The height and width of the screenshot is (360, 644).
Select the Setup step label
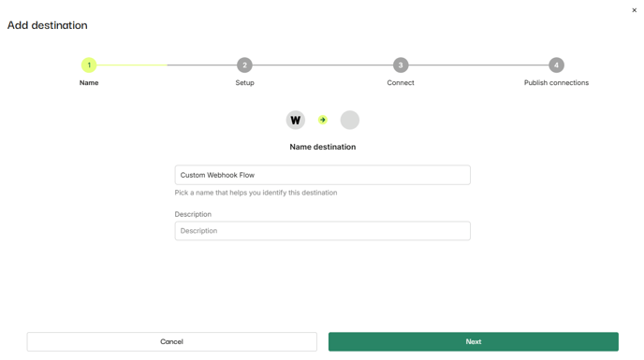tap(245, 82)
